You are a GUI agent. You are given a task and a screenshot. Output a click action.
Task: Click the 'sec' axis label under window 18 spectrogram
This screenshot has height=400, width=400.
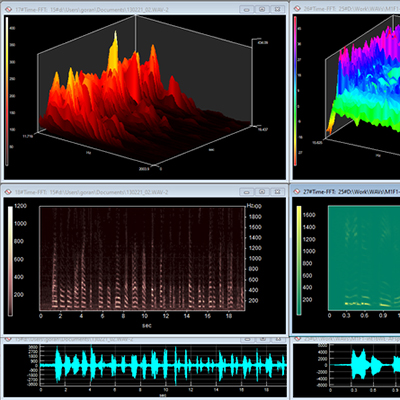(x=147, y=326)
